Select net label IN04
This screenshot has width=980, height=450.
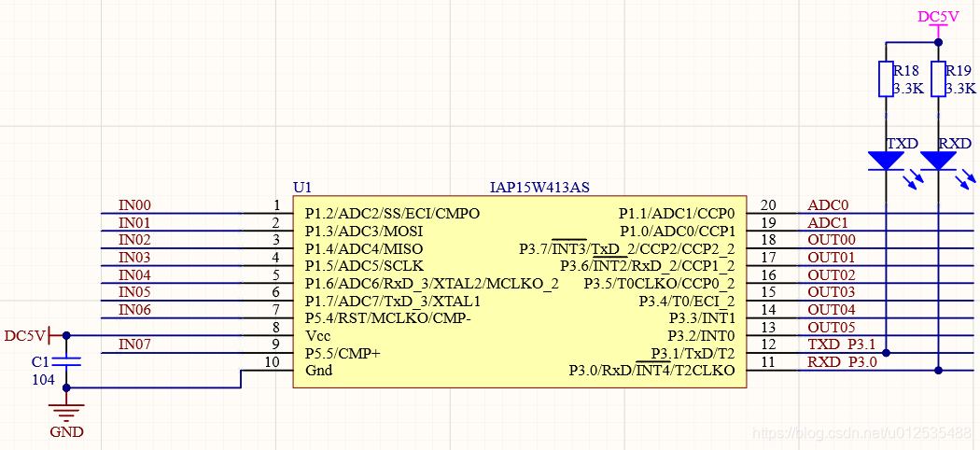click(134, 275)
